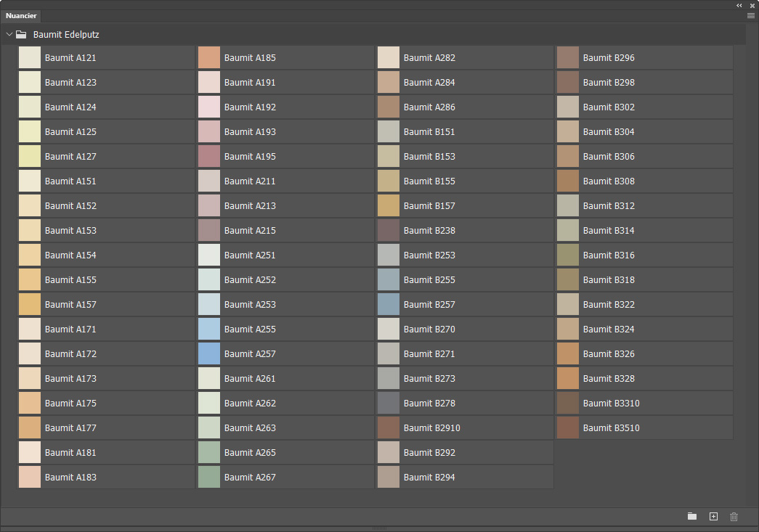This screenshot has height=532, width=759.
Task: Choose the Baumit B2910 swatch
Action: point(388,427)
